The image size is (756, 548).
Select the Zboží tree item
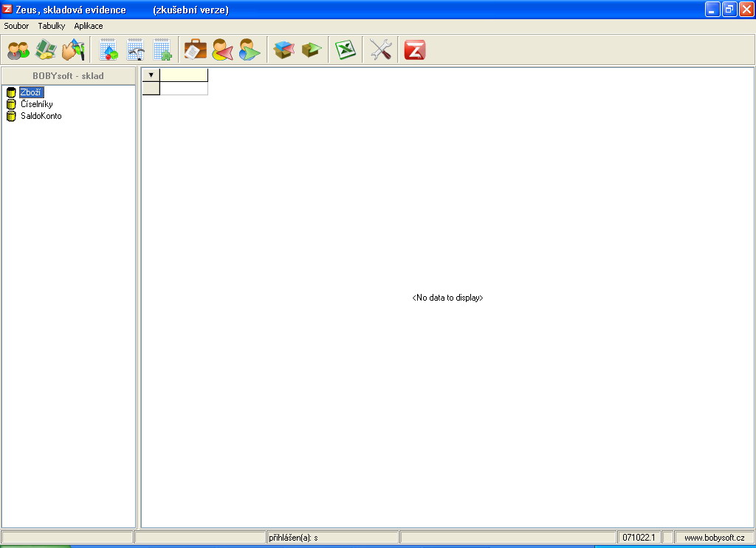tap(31, 92)
